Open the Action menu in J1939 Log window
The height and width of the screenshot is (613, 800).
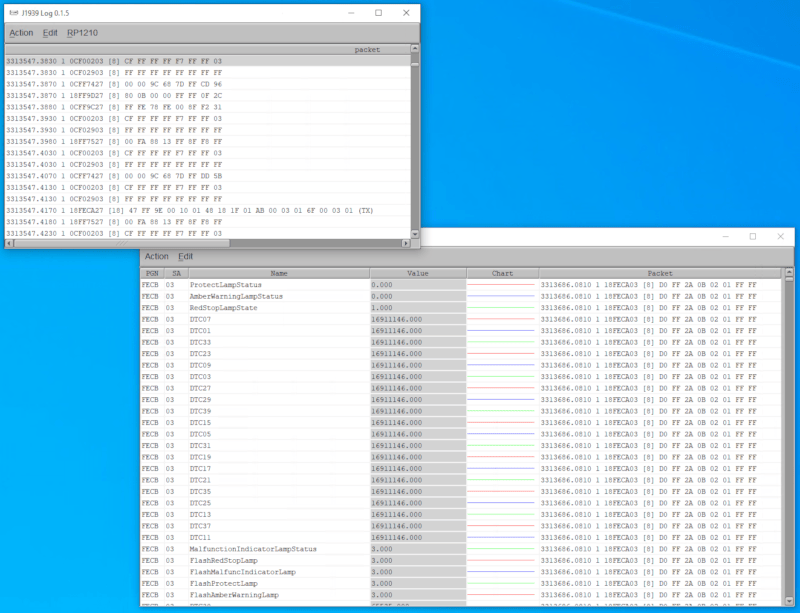21,33
